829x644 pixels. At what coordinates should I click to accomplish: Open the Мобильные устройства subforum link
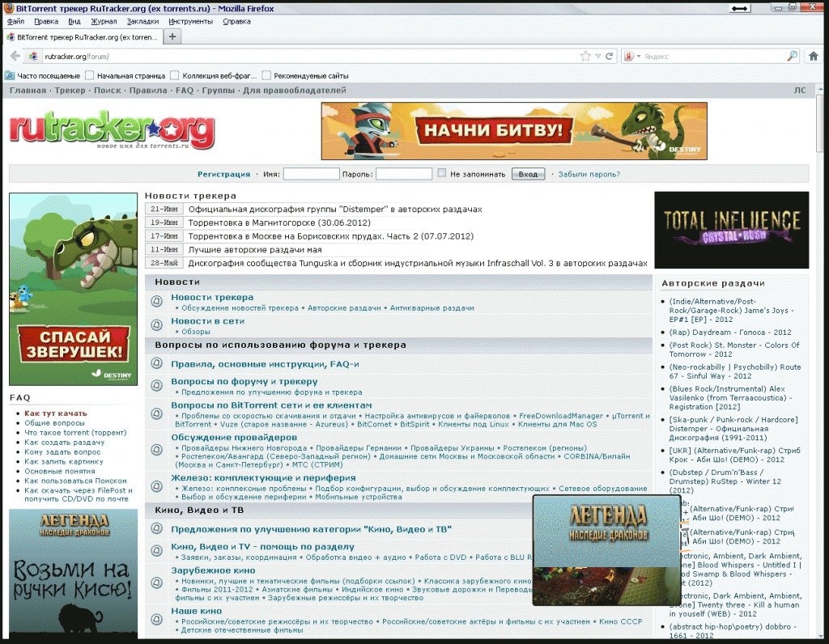(x=359, y=497)
